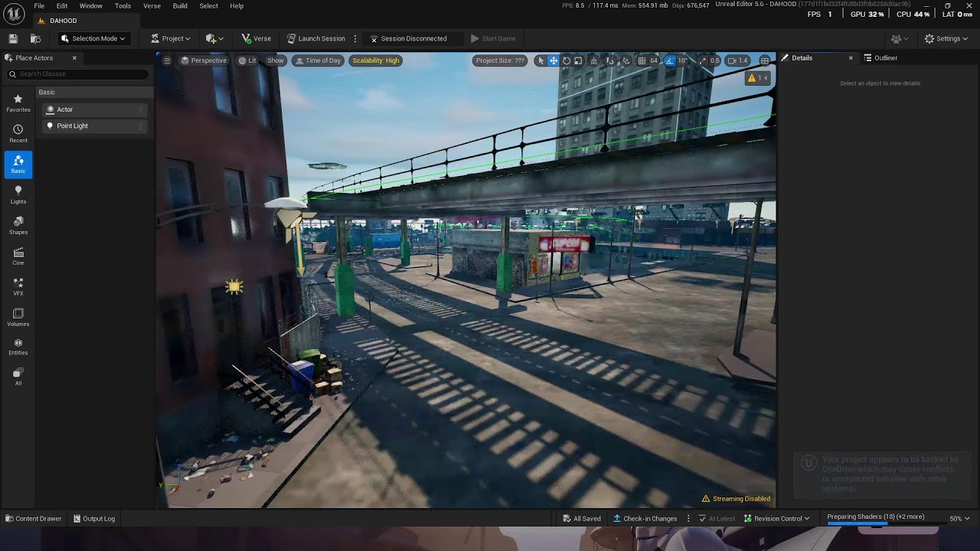
Task: Select the Entities category icon
Action: [x=18, y=347]
